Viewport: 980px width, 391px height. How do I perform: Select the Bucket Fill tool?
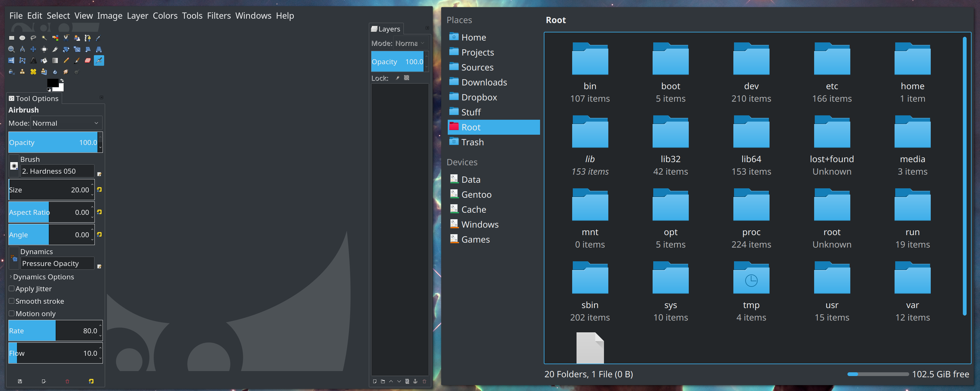point(44,60)
